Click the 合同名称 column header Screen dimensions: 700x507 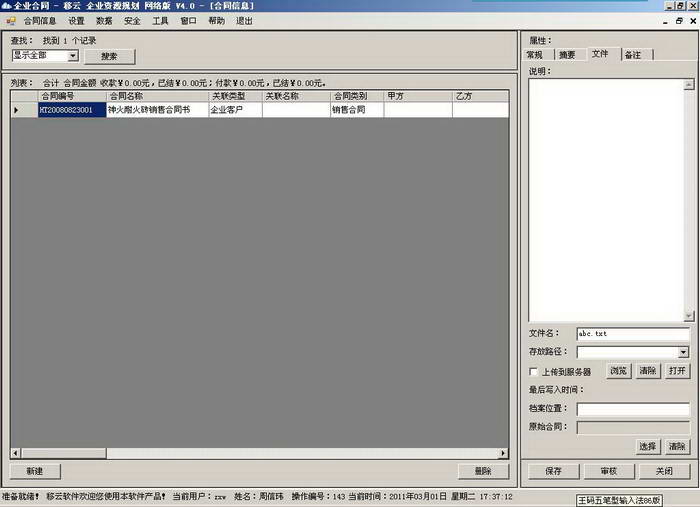click(x=157, y=96)
